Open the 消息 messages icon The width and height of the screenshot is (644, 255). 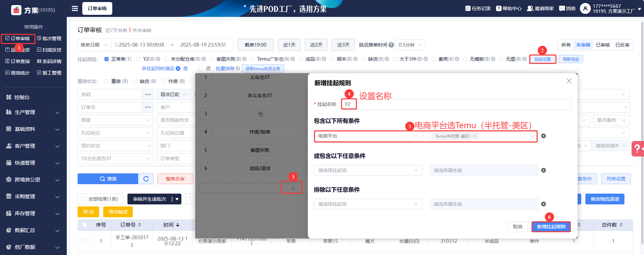point(562,8)
